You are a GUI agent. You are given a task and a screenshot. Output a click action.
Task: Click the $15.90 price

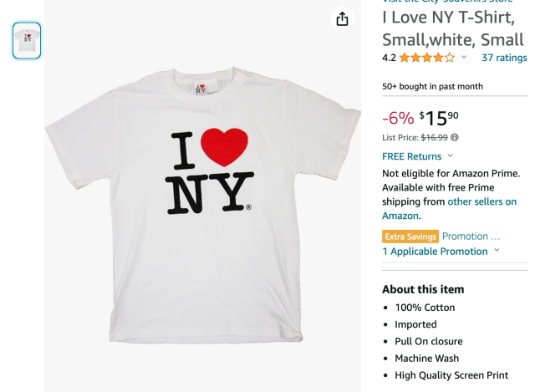pyautogui.click(x=439, y=118)
